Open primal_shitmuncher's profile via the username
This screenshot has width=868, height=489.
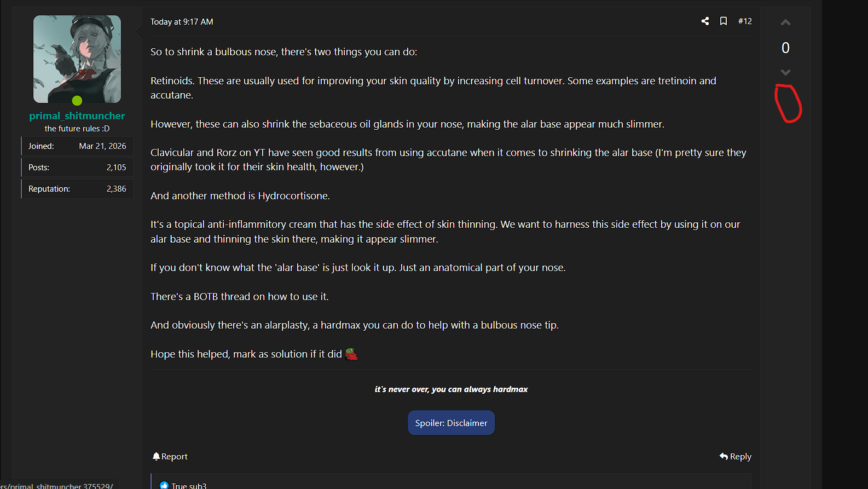(77, 116)
